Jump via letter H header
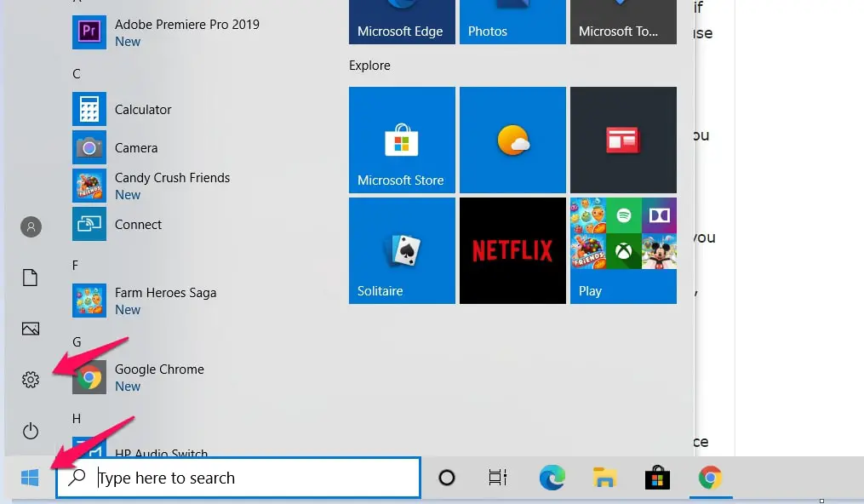 [x=77, y=419]
